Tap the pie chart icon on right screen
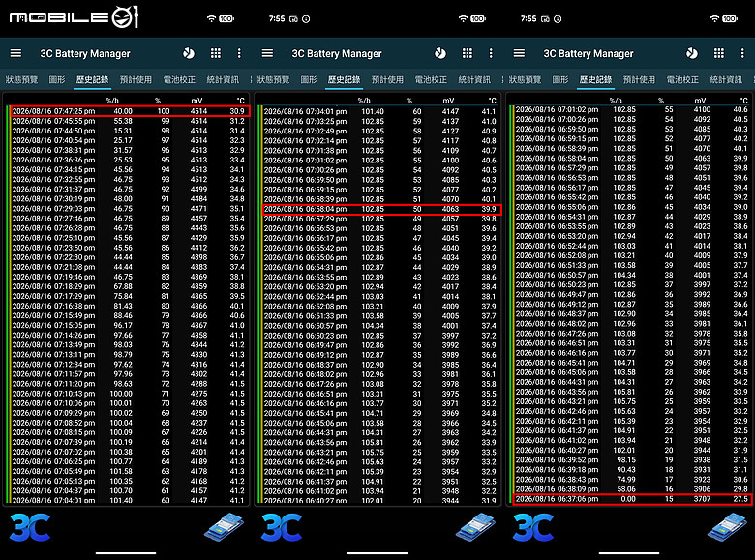This screenshot has width=755, height=560. [692, 53]
